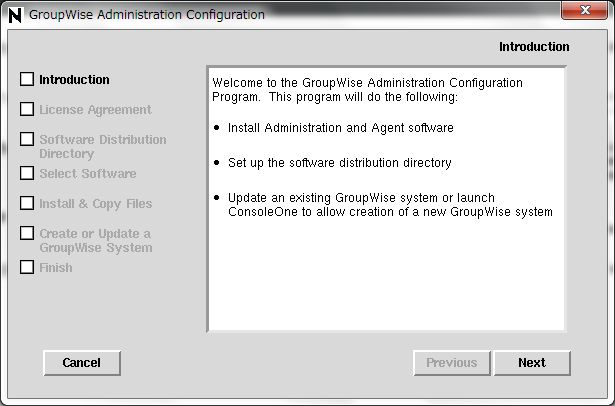Select the Software Distribution Directory label
Image resolution: width=615 pixels, height=406 pixels.
[103, 146]
